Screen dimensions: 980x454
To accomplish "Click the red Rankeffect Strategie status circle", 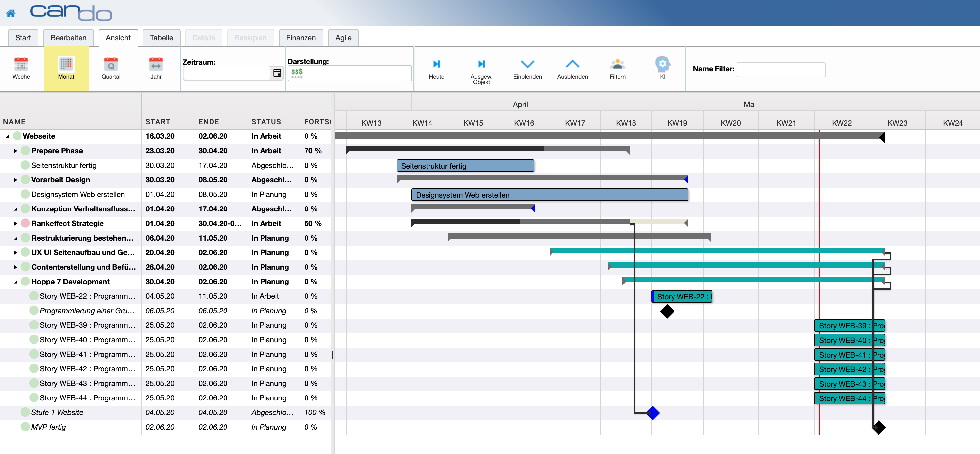I will 25,223.
